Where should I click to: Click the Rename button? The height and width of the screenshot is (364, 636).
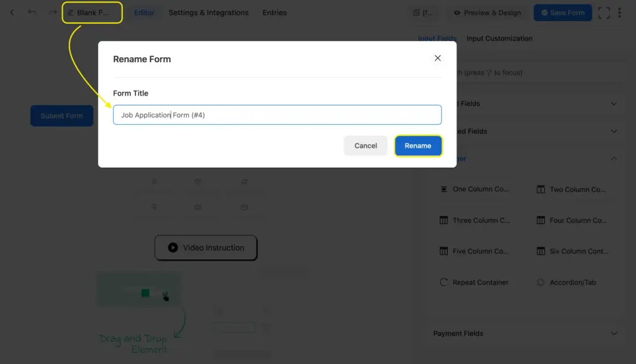[x=418, y=146]
